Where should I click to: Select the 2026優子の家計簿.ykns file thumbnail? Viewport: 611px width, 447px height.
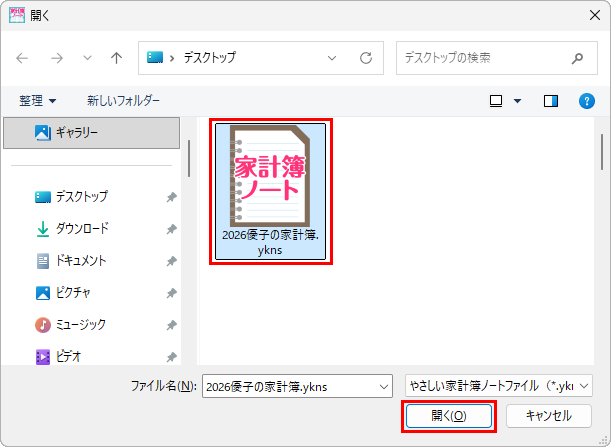270,191
